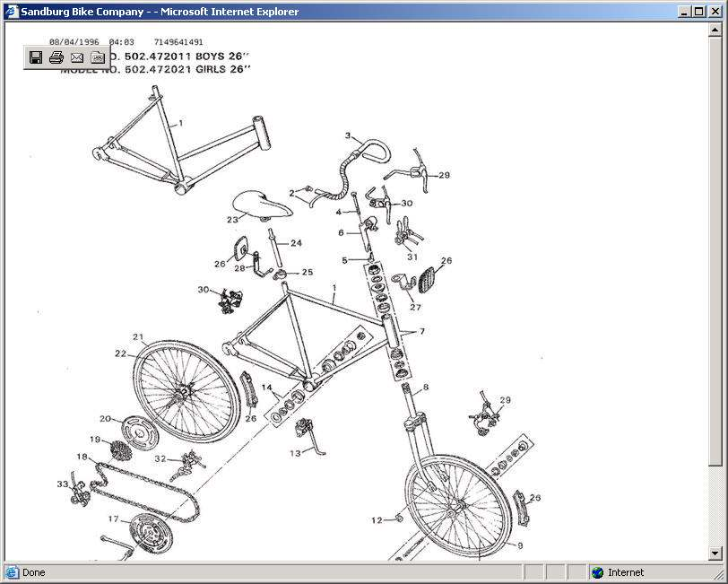The image size is (728, 584).
Task: Maximize the Internet Explorer window
Action: 698,12
